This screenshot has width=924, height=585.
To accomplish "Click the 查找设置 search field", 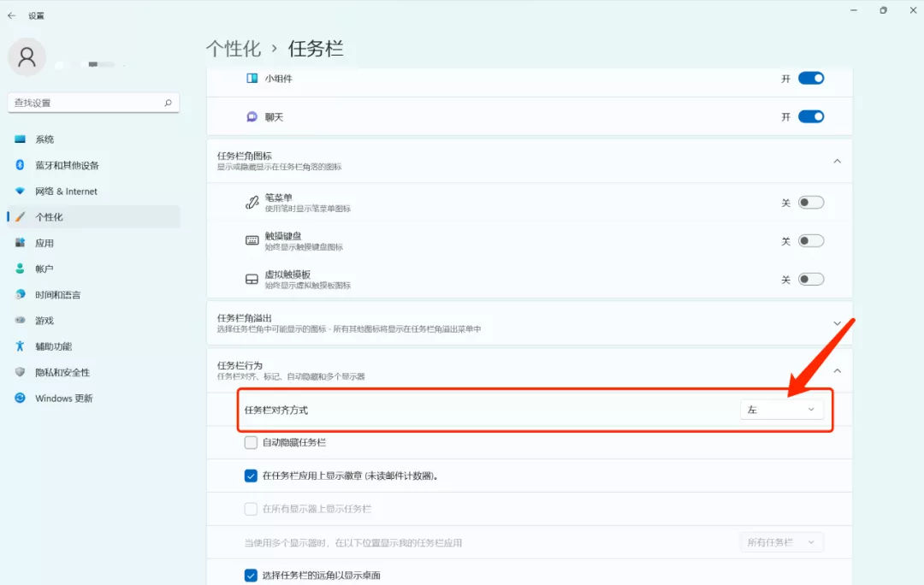I will tap(93, 103).
